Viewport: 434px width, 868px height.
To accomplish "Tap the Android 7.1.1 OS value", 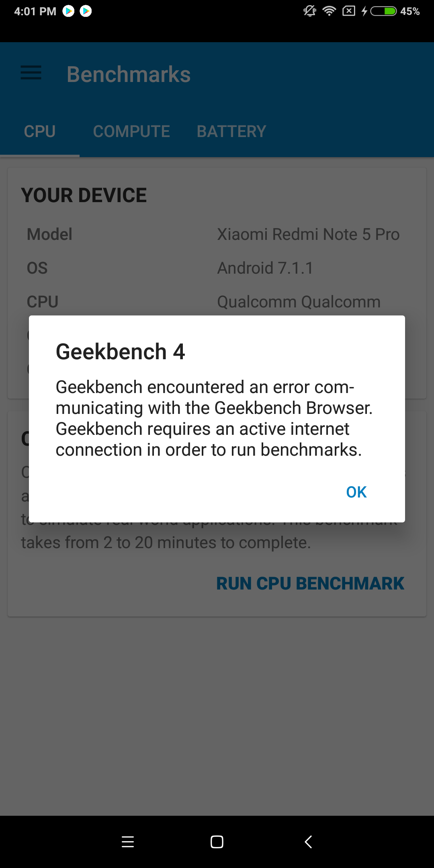I will [x=265, y=268].
